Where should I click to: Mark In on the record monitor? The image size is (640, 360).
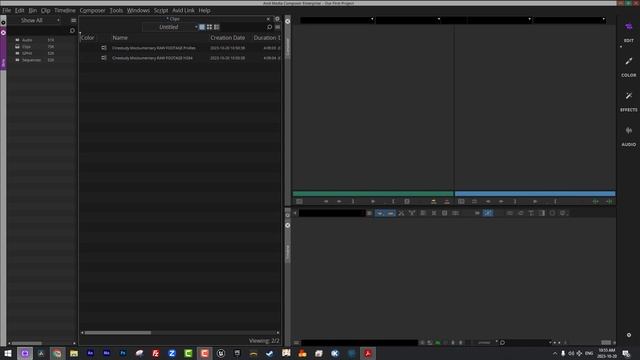point(515,201)
